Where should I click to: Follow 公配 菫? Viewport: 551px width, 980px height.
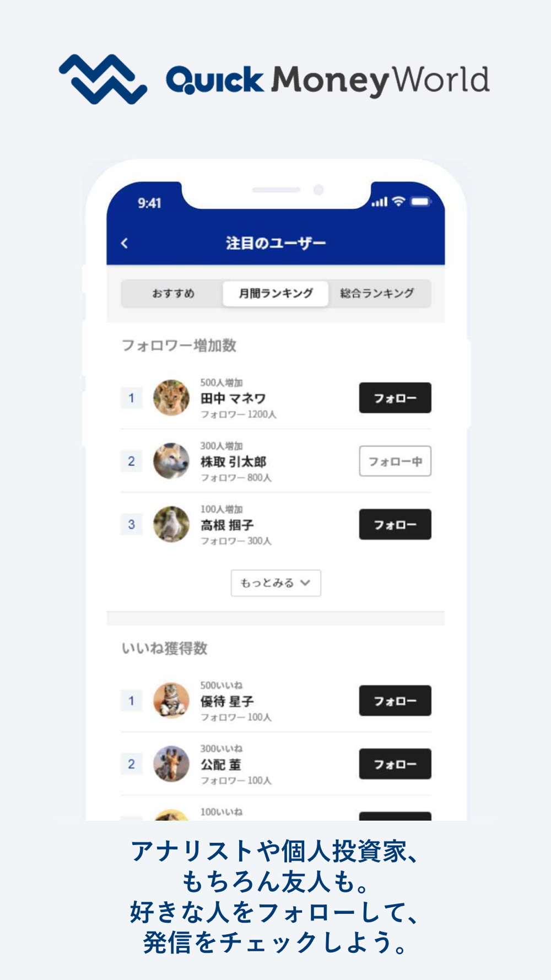coord(395,764)
